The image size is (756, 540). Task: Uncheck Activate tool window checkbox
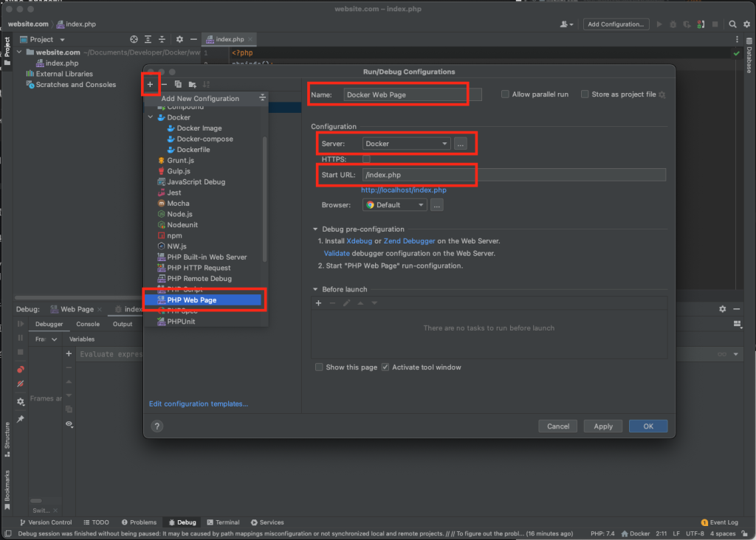385,367
